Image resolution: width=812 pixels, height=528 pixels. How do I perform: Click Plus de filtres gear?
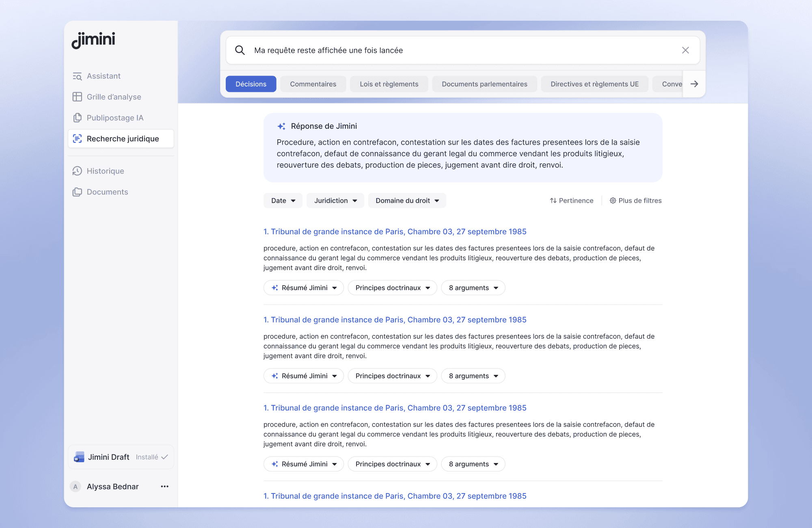(x=636, y=201)
